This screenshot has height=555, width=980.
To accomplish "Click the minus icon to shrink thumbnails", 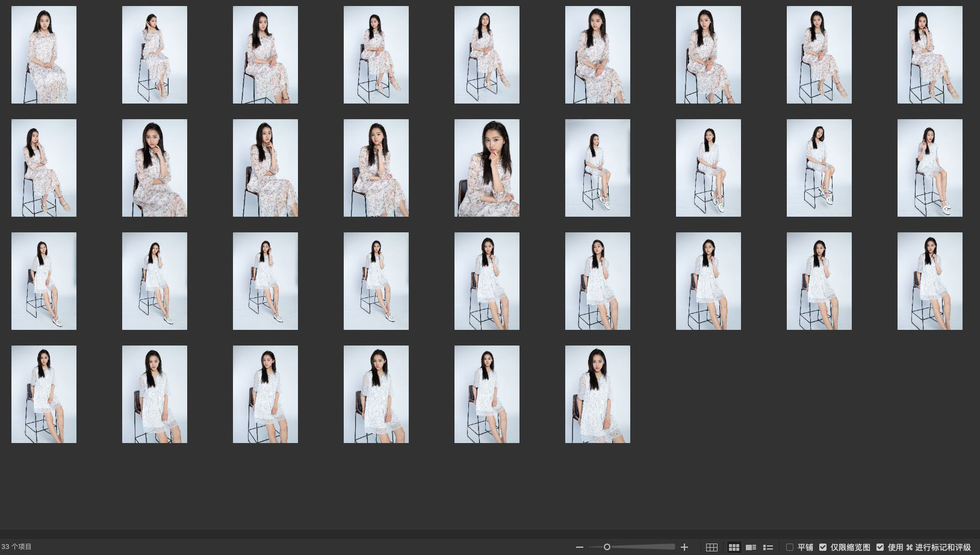I will click(x=579, y=547).
